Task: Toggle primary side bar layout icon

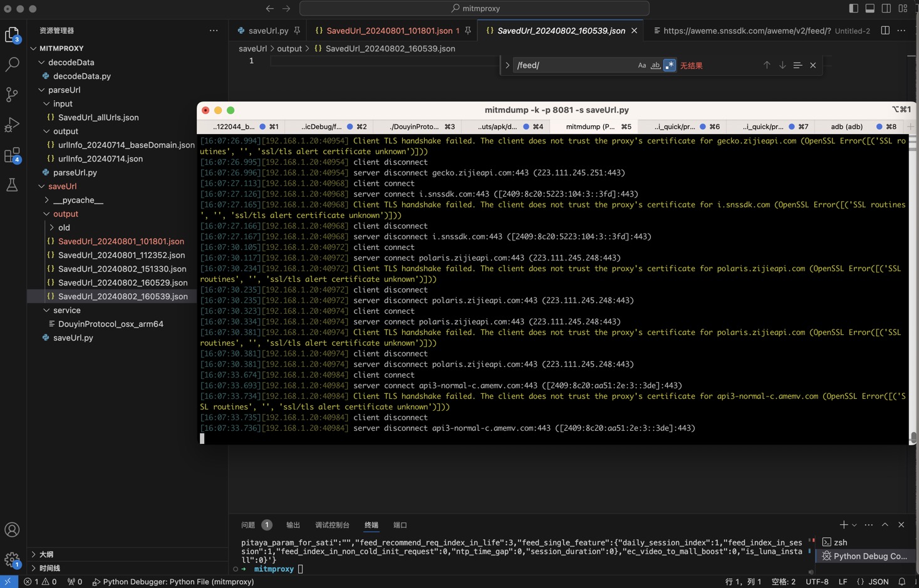Action: click(x=853, y=8)
